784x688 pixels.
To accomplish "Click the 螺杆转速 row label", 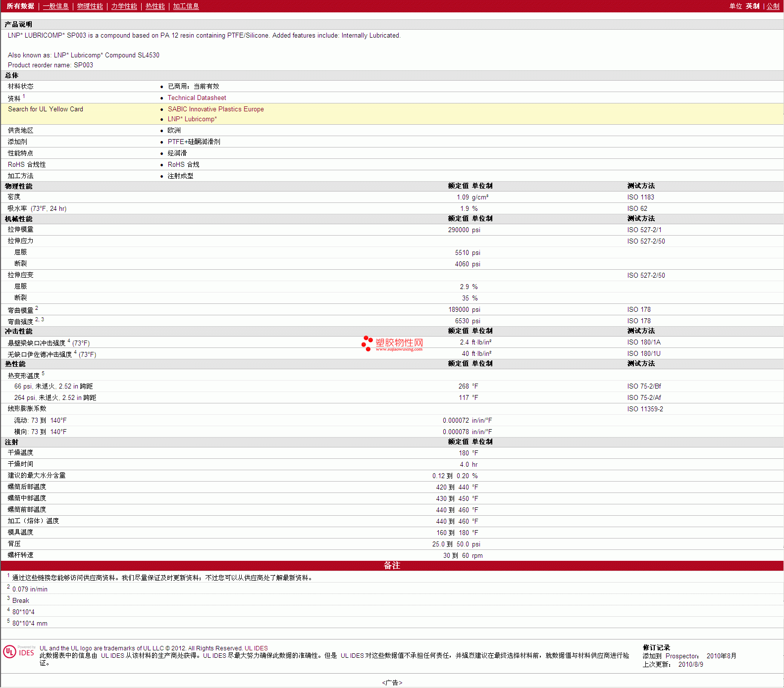I will [20, 555].
